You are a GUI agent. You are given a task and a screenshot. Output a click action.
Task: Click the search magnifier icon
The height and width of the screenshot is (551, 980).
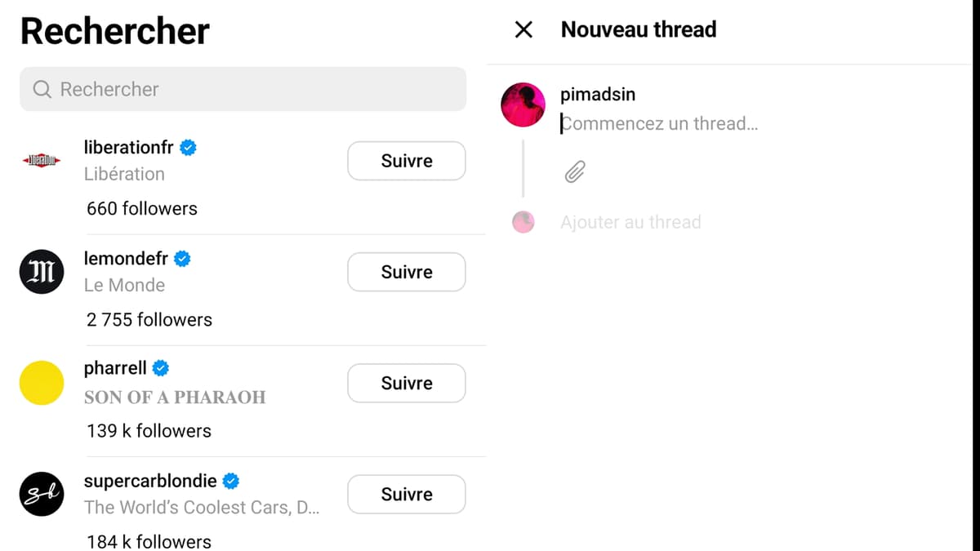tap(41, 89)
